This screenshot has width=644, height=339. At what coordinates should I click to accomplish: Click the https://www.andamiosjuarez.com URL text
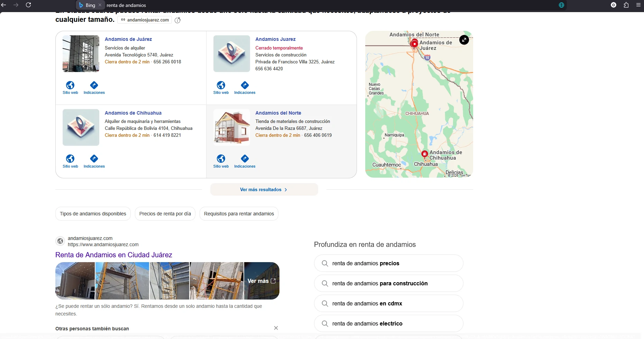(x=103, y=244)
